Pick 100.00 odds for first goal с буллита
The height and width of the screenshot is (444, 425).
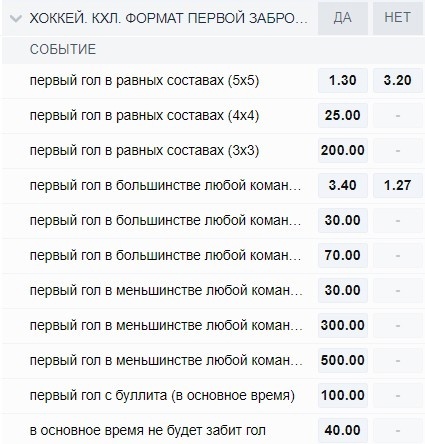[343, 395]
